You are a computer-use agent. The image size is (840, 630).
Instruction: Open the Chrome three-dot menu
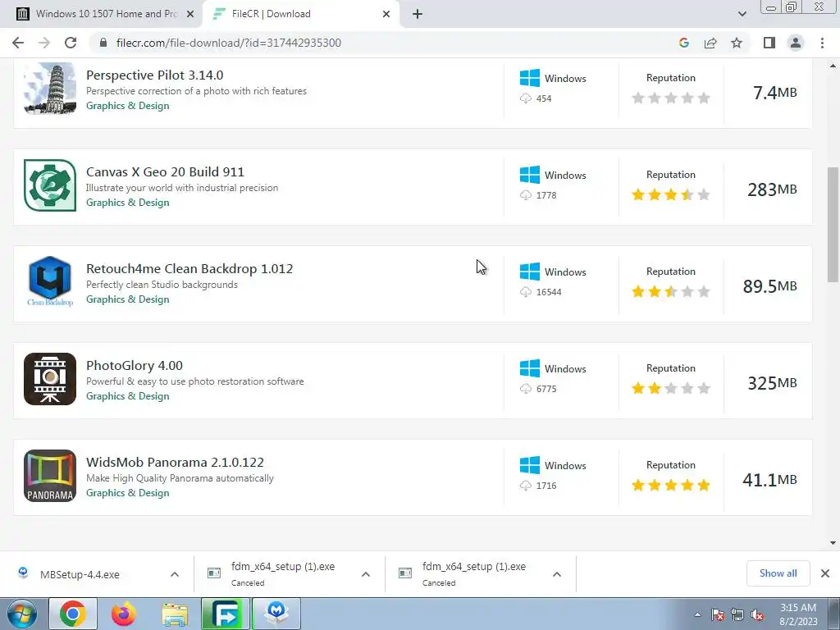[x=822, y=43]
